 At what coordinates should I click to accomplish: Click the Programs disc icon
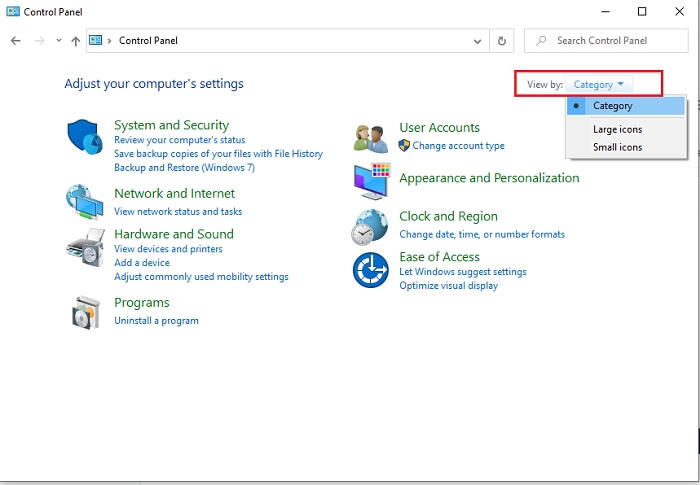(86, 313)
